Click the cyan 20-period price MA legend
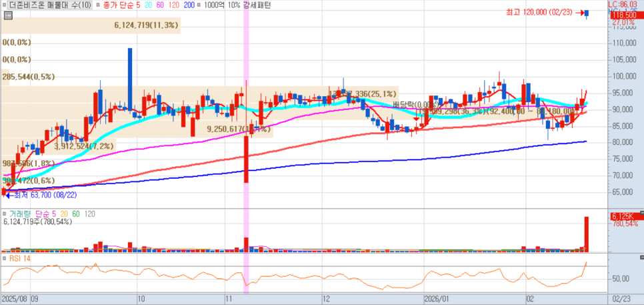 148,5
